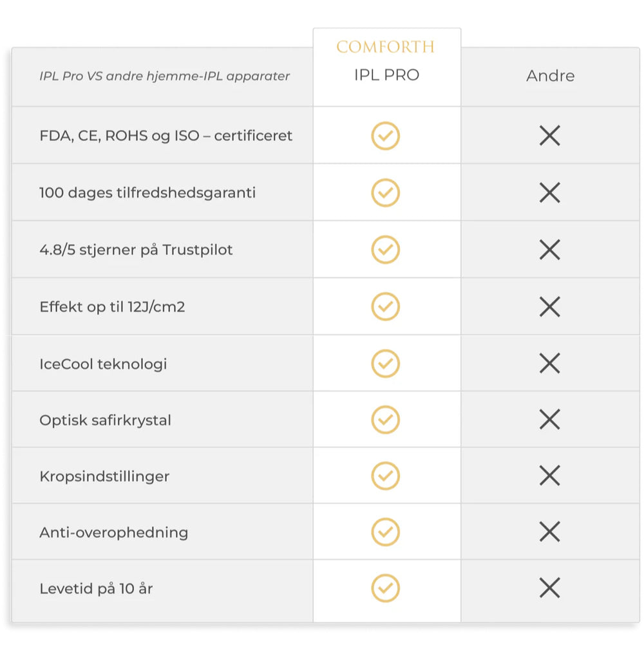Click the gold checkmark for FDA certification

[385, 136]
